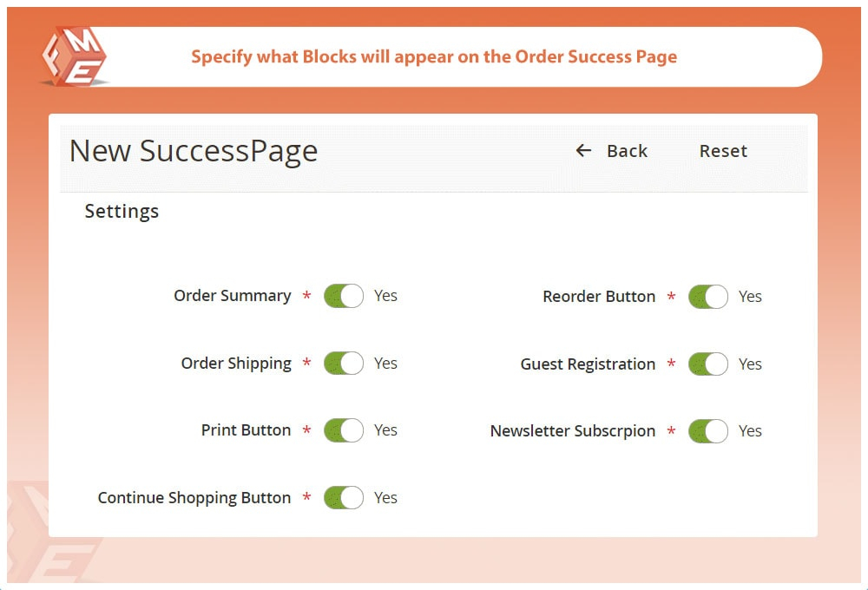Toggle the Reorder Button switch

click(708, 297)
